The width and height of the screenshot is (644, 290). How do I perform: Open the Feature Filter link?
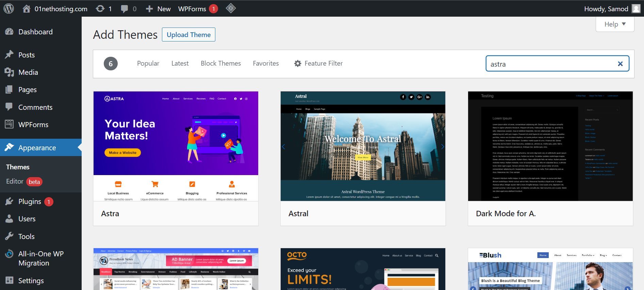point(318,64)
